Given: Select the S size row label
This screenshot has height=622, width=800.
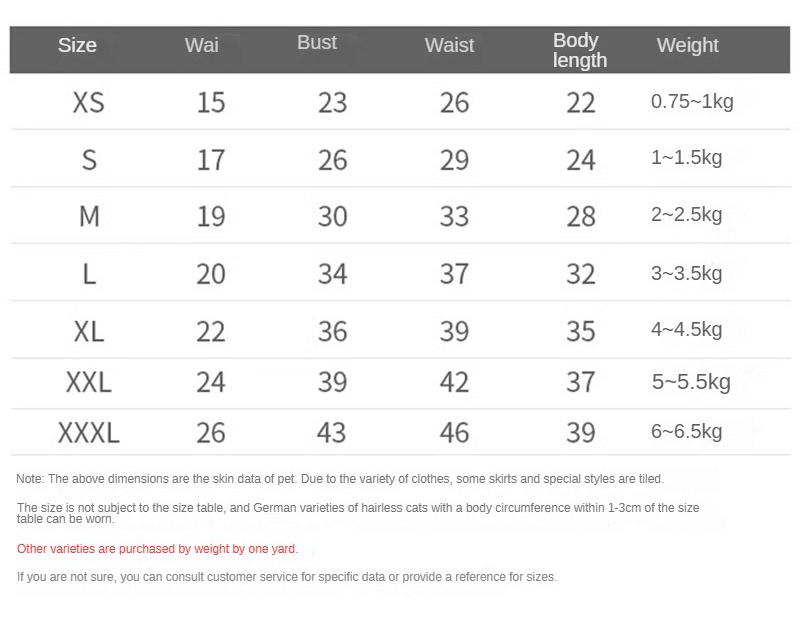Looking at the screenshot, I should [x=88, y=159].
